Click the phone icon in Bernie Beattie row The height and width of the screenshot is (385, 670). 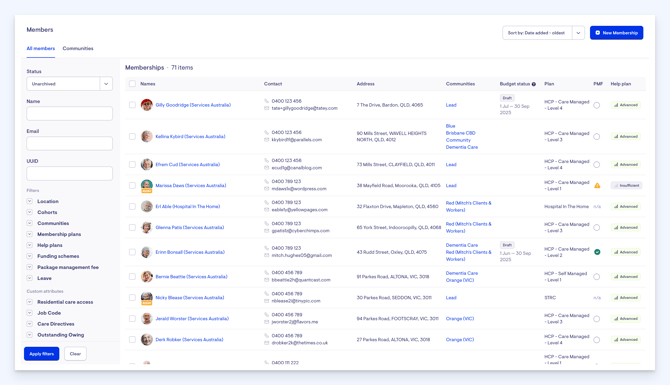click(x=266, y=273)
